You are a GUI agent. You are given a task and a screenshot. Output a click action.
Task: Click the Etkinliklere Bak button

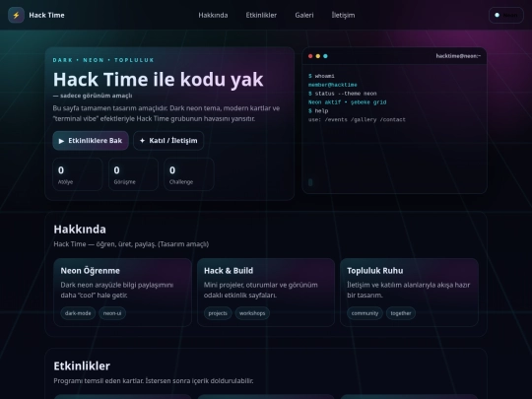[91, 141]
